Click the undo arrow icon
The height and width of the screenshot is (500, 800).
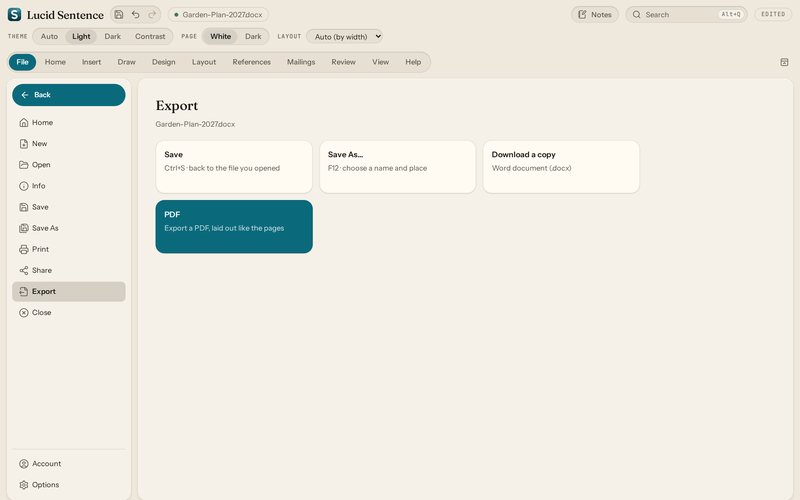[135, 14]
